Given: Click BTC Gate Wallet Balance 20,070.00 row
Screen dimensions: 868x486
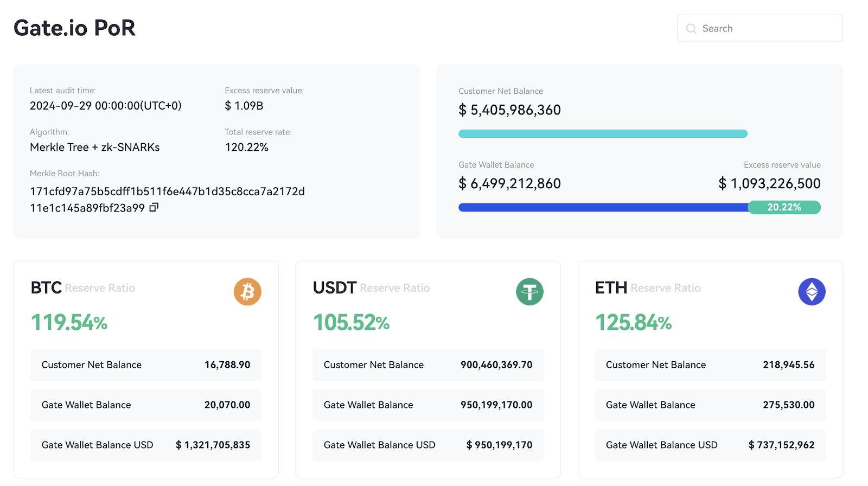Looking at the screenshot, I should (146, 405).
